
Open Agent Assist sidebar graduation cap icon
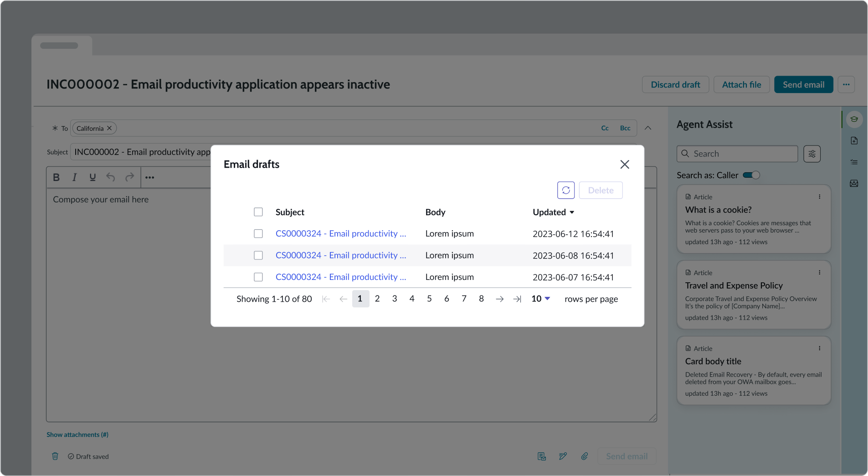click(854, 119)
